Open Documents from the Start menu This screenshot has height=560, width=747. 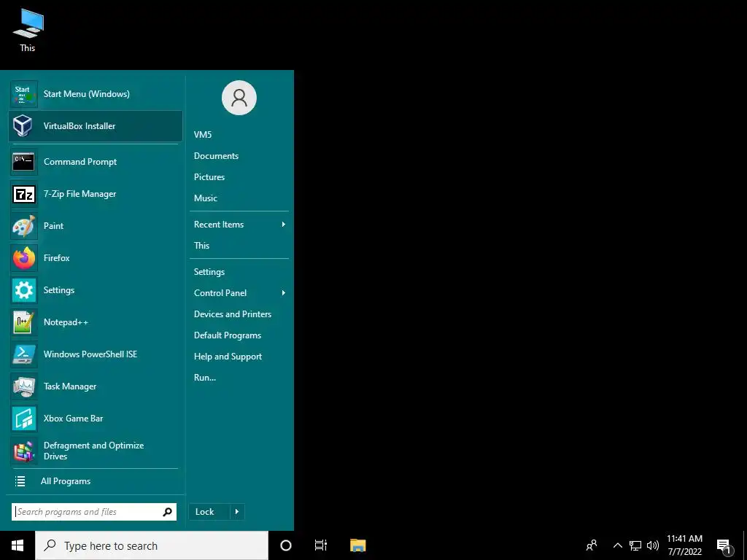point(216,156)
